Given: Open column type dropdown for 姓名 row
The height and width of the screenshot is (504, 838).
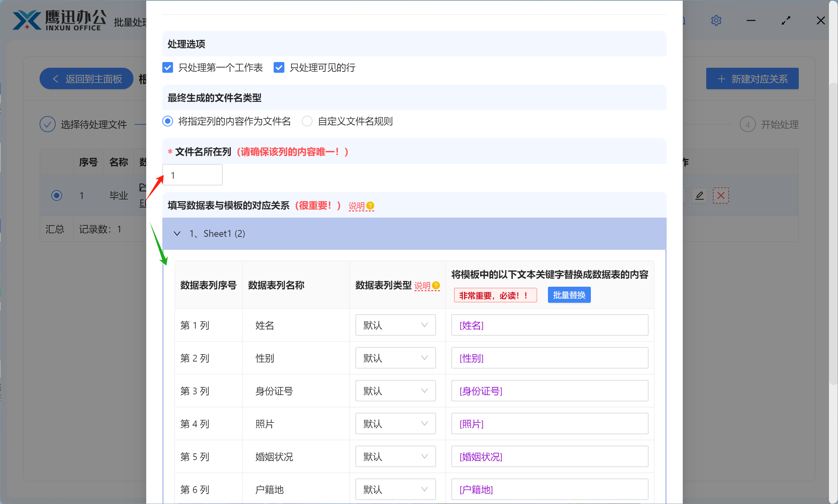Looking at the screenshot, I should click(395, 325).
